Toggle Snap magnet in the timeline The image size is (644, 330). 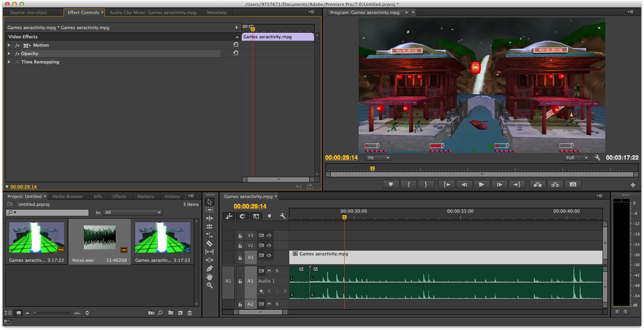242,216
